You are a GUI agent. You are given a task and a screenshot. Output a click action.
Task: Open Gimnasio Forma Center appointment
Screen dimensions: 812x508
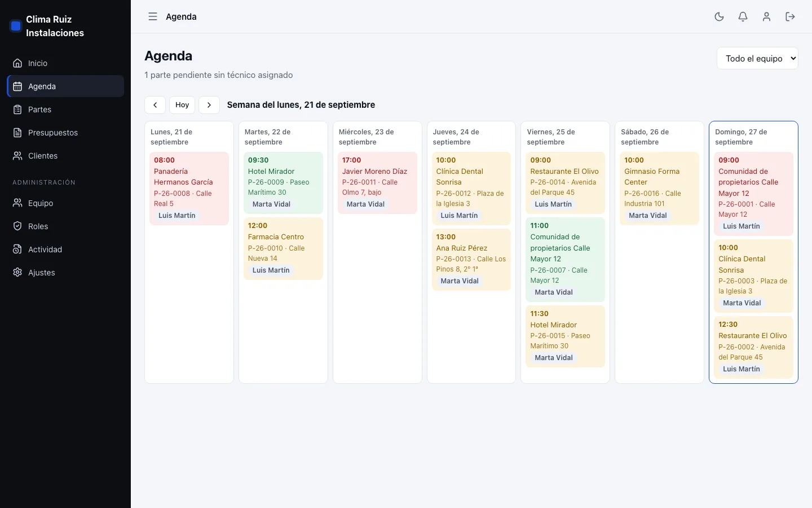point(659,189)
